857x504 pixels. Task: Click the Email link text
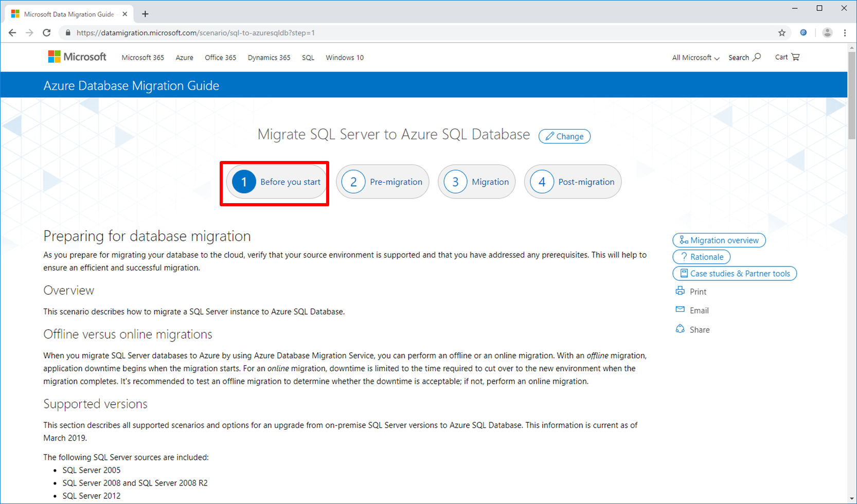699,311
